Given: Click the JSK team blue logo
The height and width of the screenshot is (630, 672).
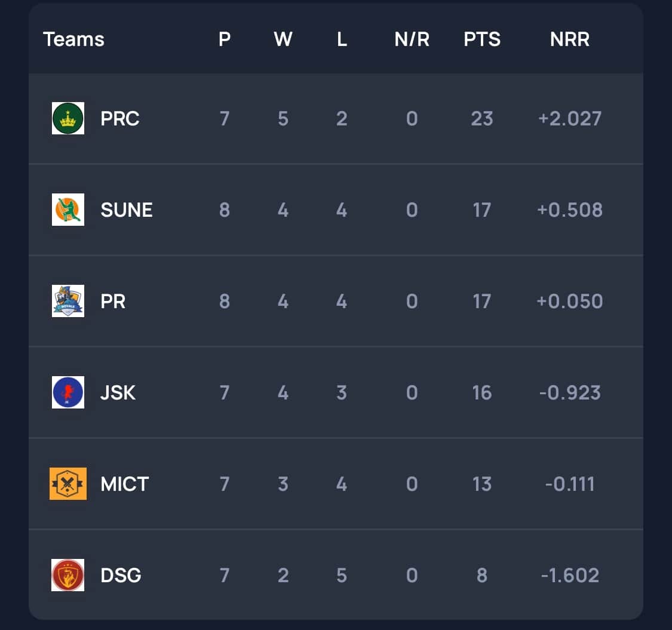Looking at the screenshot, I should pos(68,392).
